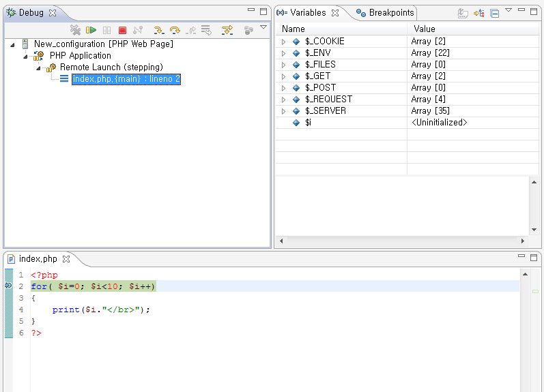Toggle Show Logical Structure in Variables toolbar
This screenshot has width=544, height=392.
click(478, 13)
